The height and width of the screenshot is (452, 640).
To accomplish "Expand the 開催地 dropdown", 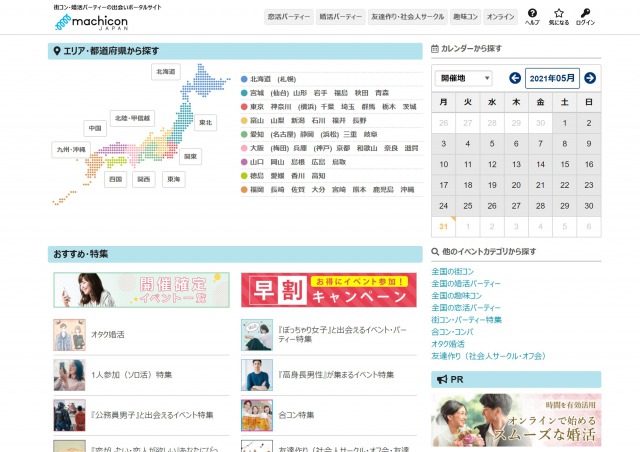I will coord(464,78).
